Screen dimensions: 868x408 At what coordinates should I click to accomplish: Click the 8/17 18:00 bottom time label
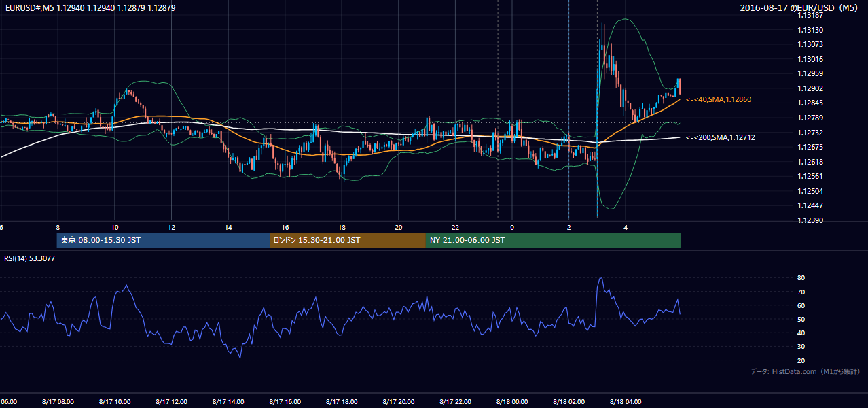click(342, 402)
